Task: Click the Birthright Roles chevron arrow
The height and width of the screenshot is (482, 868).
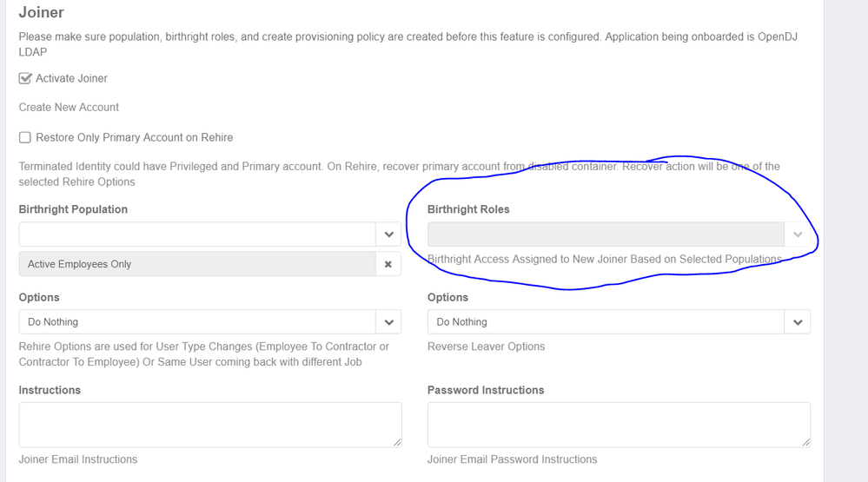Action: [798, 234]
